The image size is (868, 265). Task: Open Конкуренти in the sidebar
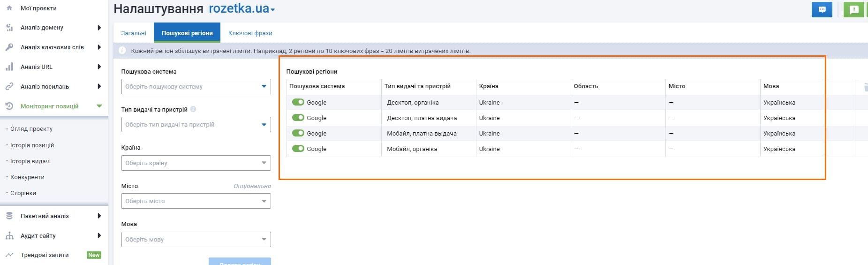27,177
